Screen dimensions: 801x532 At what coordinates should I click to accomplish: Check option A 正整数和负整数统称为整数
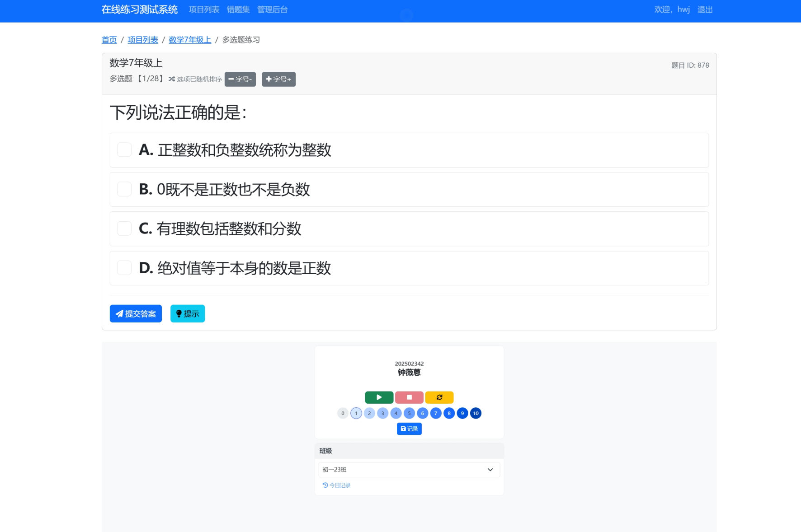click(124, 150)
